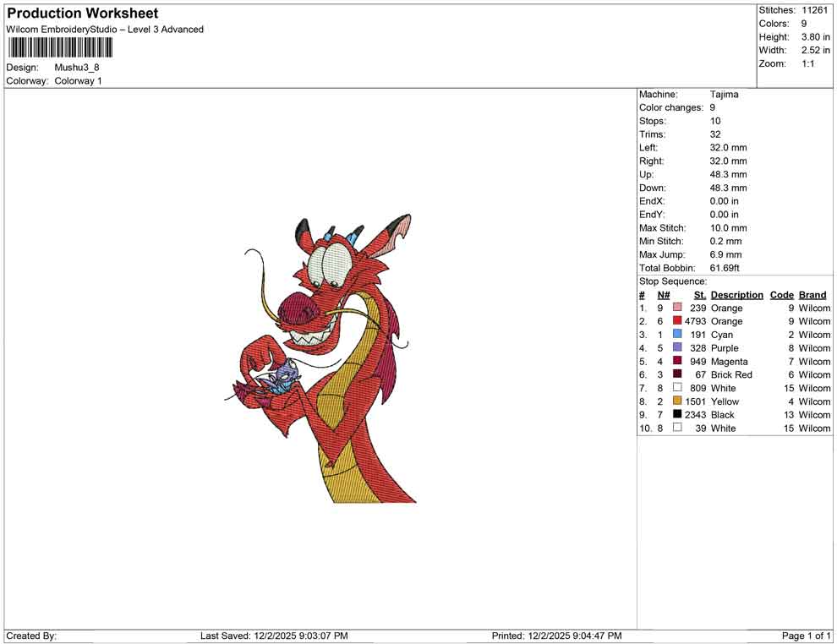Image resolution: width=837 pixels, height=644 pixels.
Task: Click the Design field showing Mushu3_8
Action: click(x=75, y=68)
